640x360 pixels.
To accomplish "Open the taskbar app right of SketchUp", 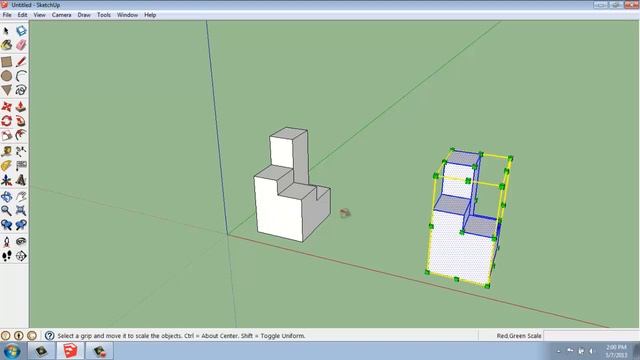I will pyautogui.click(x=100, y=351).
